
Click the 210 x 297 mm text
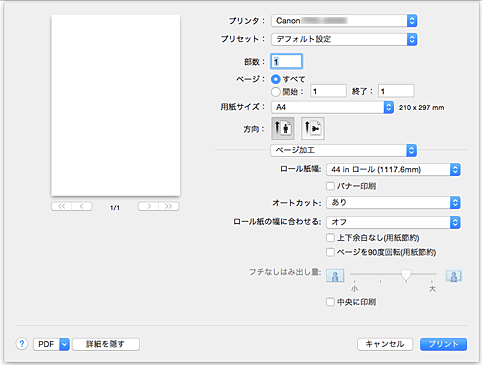click(421, 108)
